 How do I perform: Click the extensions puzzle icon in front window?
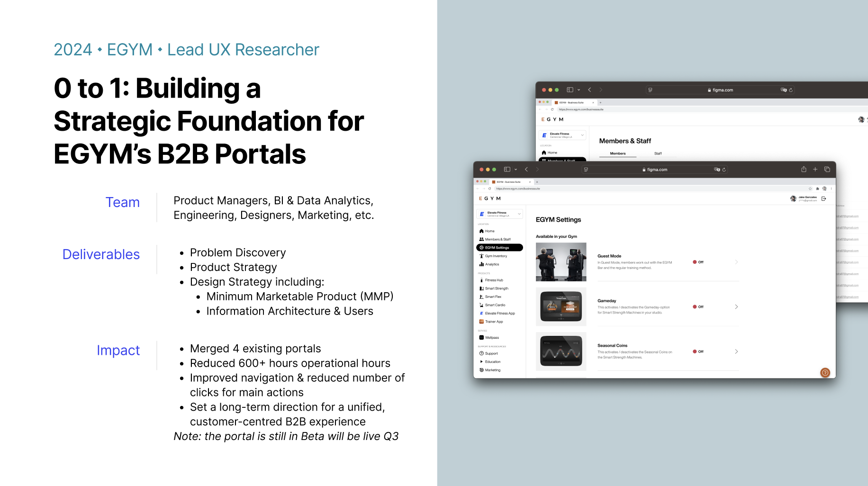click(x=817, y=189)
